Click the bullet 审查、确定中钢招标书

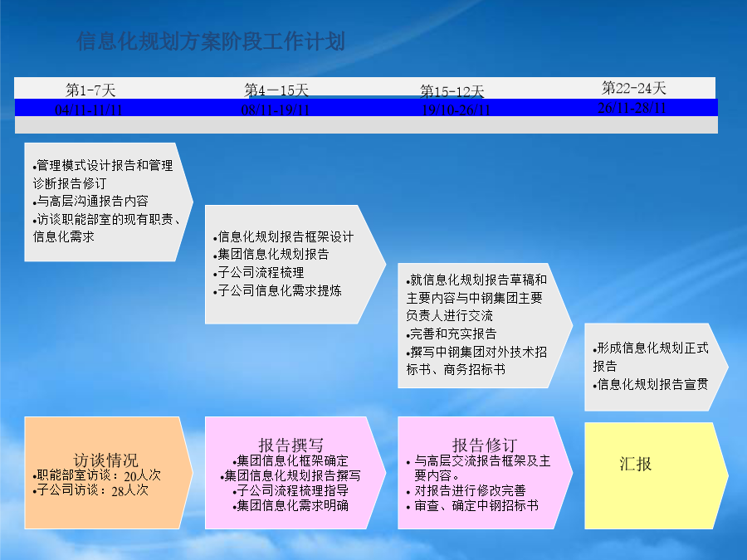(472, 505)
